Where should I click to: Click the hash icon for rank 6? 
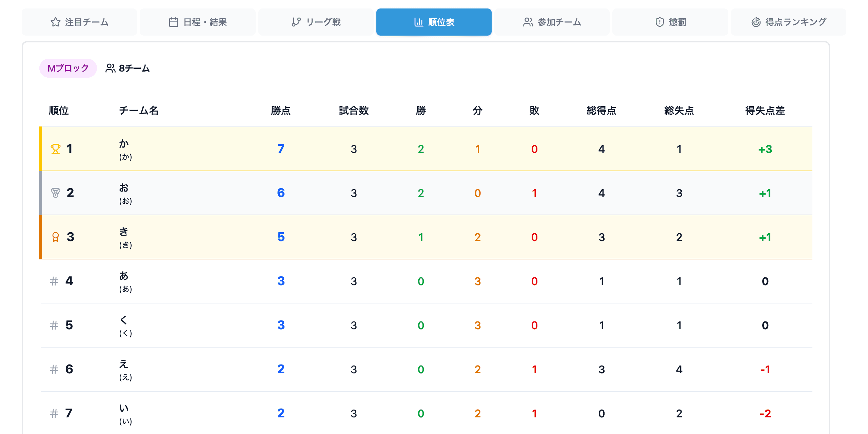click(54, 369)
